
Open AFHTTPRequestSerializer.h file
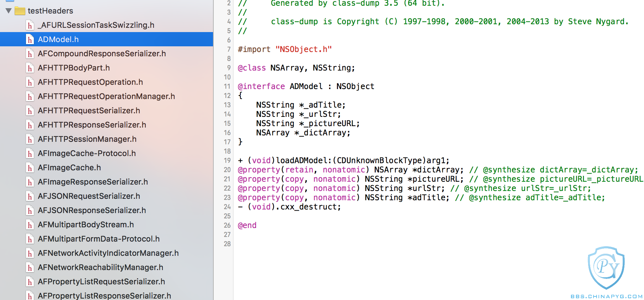[89, 110]
